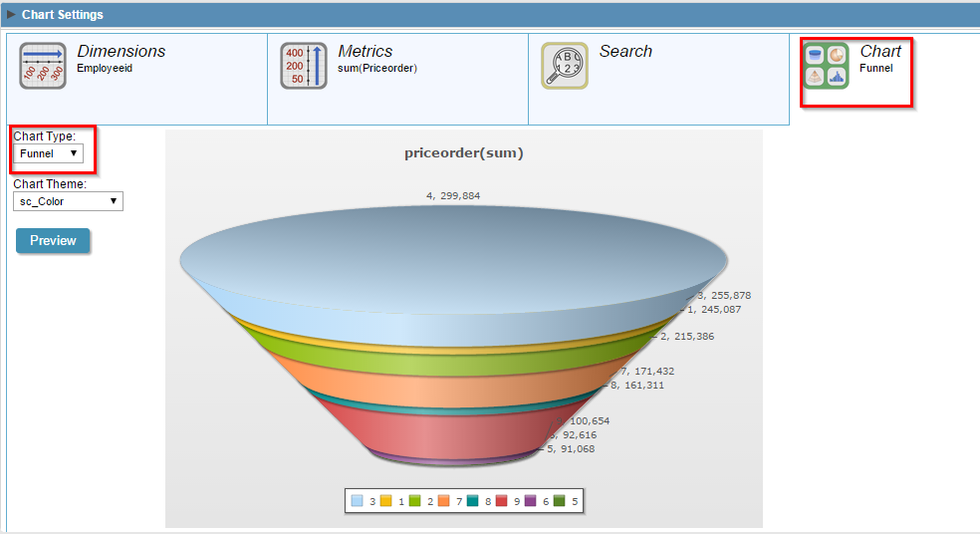Viewport: 980px width, 534px height.
Task: Click the priceorder(sum) chart title
Action: click(463, 152)
